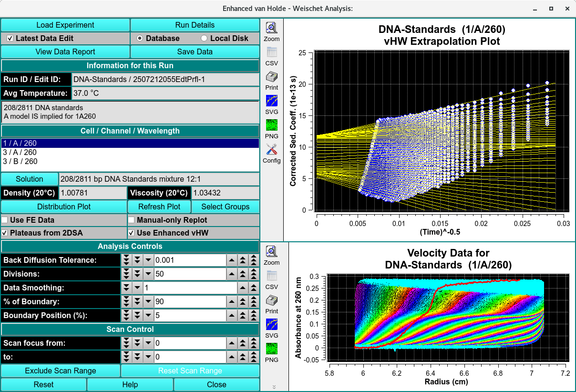Enable the Use FE Data checkbox
Image resolution: width=576 pixels, height=392 pixels.
tap(5, 220)
